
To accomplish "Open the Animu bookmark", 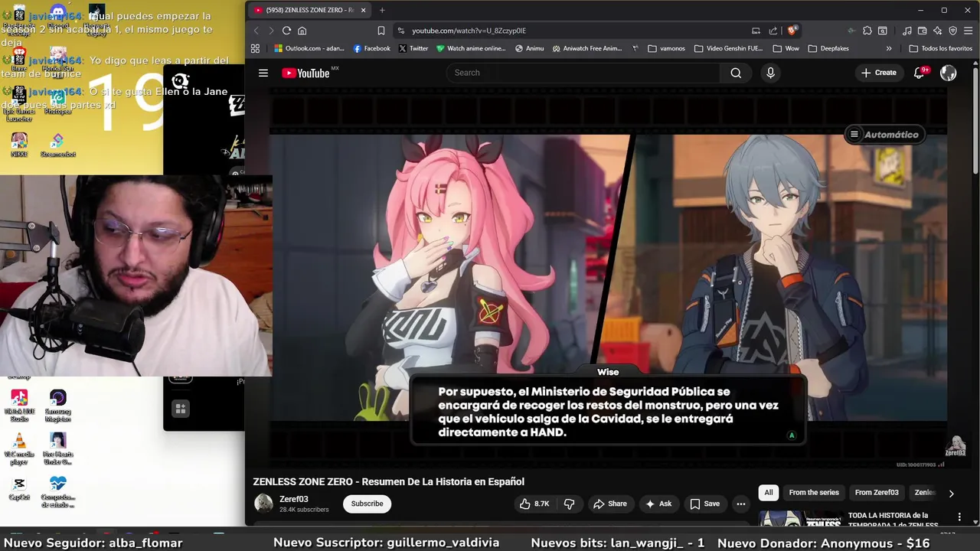I will coord(530,48).
